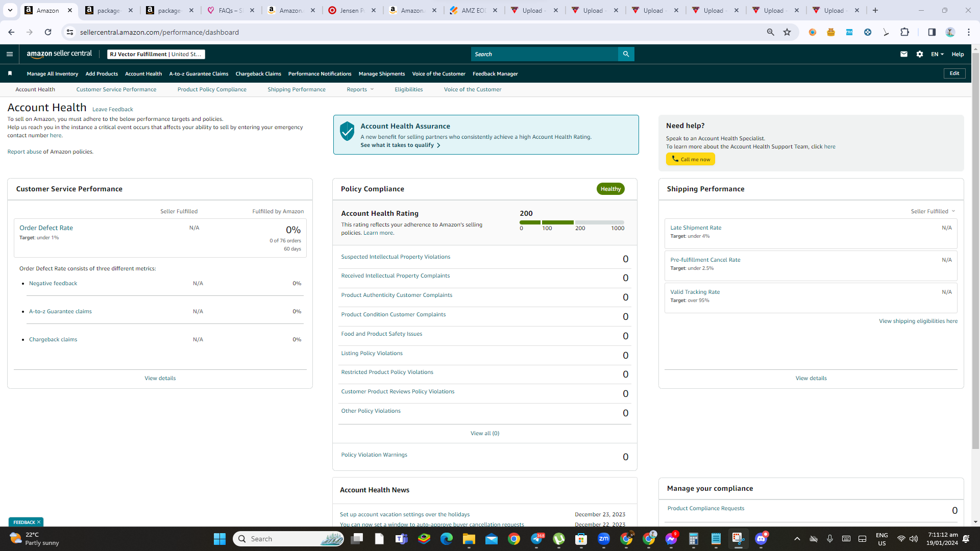The image size is (980, 551).
Task: Close the FEEDBACK tab widget
Action: 39,522
